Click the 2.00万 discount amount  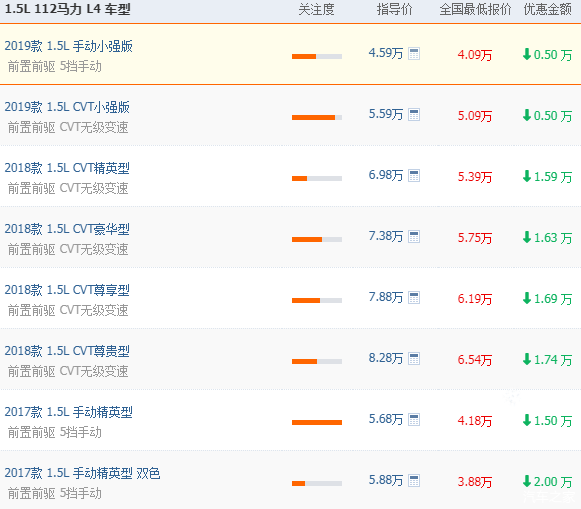tap(547, 482)
